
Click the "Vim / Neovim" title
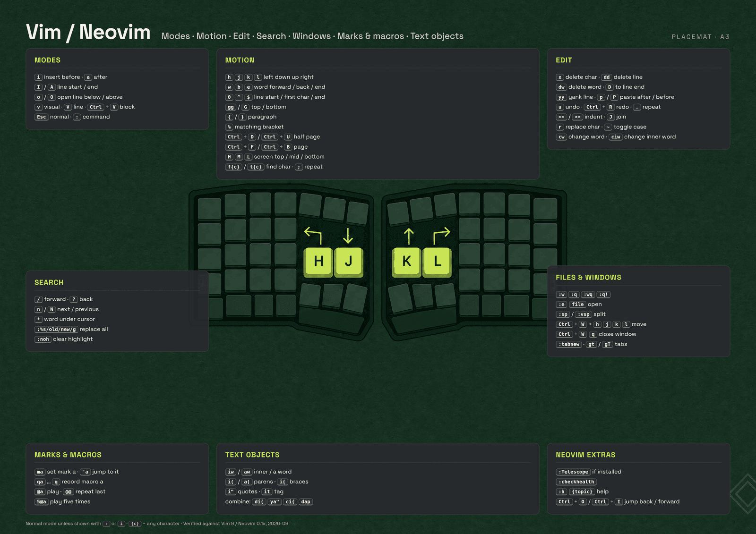88,32
